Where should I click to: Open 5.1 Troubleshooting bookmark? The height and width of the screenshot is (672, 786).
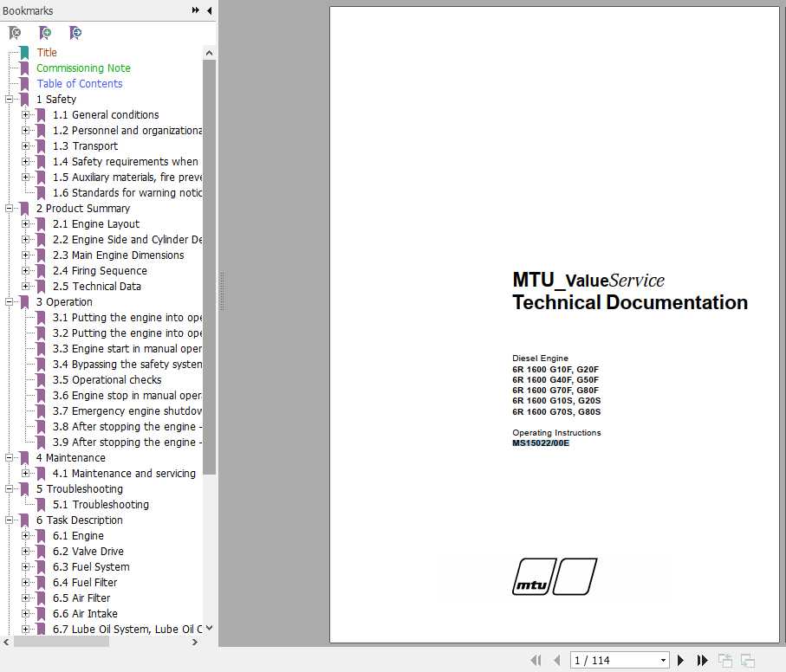[101, 504]
